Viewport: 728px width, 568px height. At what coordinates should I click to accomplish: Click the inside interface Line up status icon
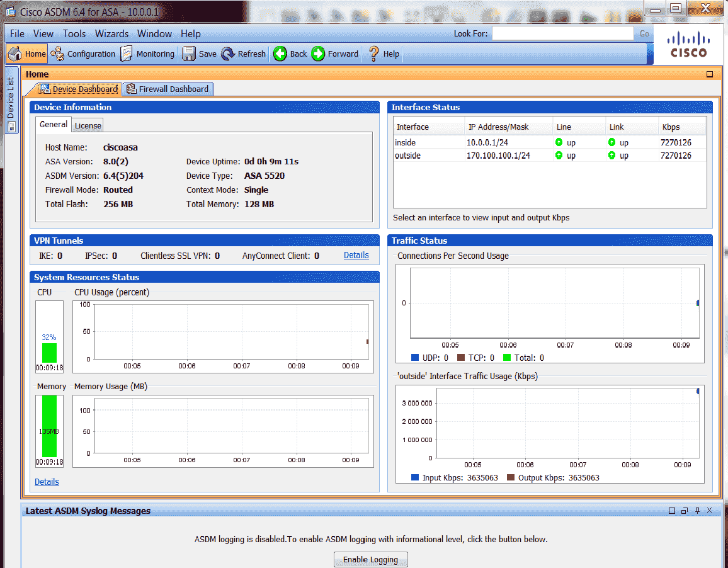pos(559,142)
